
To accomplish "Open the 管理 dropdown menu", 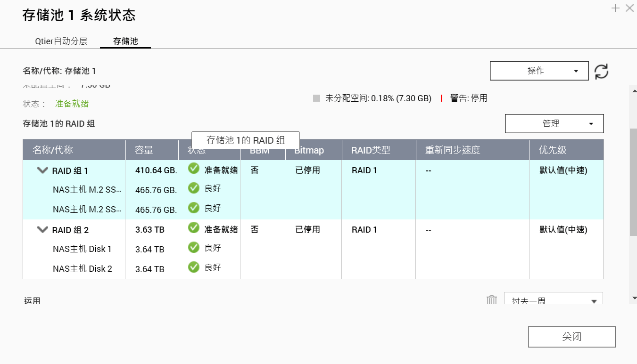I will pos(554,124).
